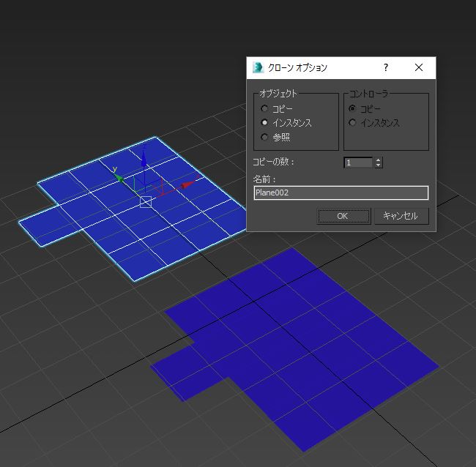Viewport: 476px width, 467px height.
Task: Click the 3ds Max logo in the dialog title bar
Action: (258, 67)
